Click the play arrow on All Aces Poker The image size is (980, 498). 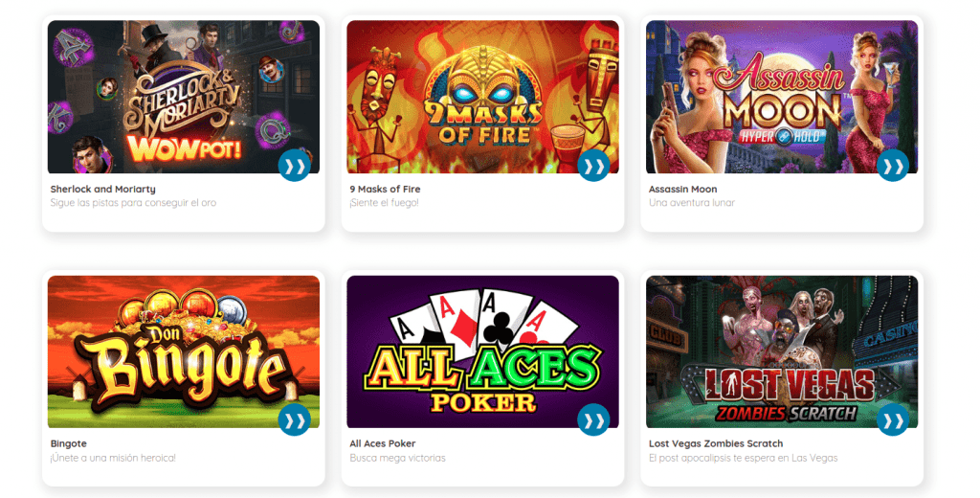point(593,420)
